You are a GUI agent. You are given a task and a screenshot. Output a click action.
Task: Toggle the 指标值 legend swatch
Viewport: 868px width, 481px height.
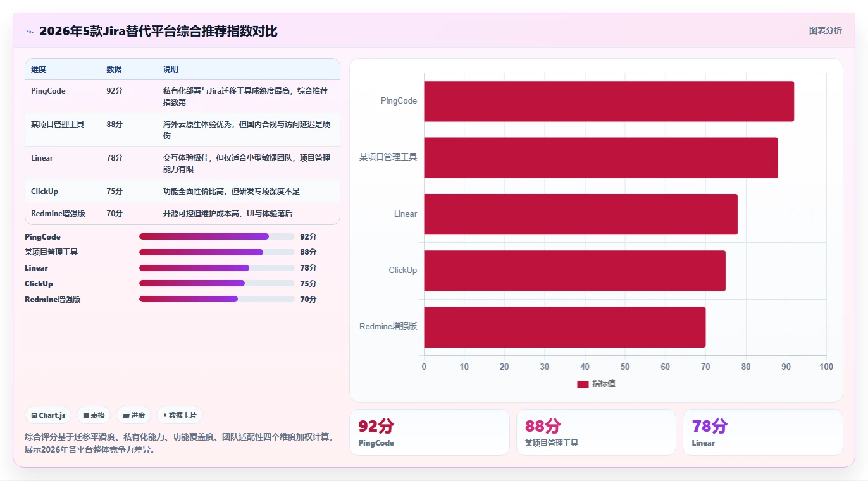[x=583, y=384]
